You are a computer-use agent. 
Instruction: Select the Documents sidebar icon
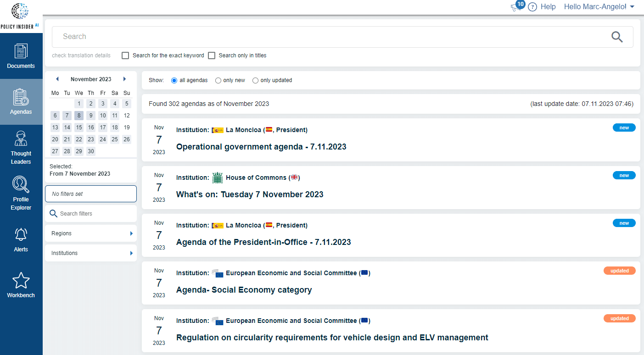(21, 56)
